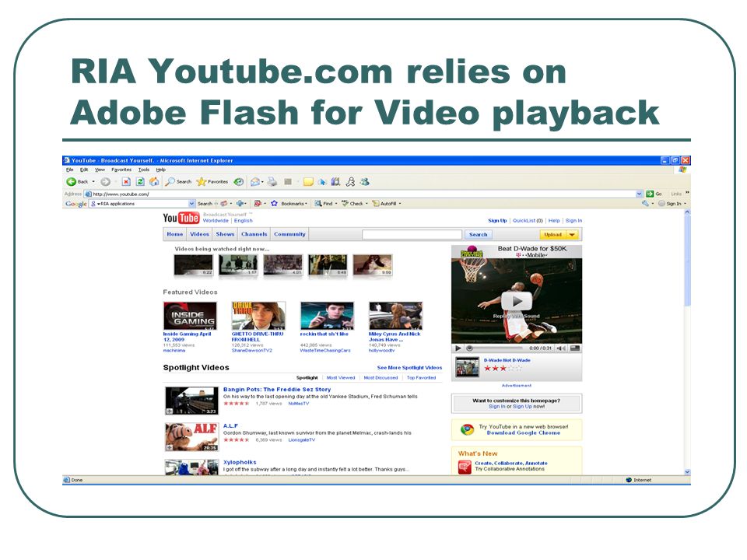Viewport: 747px width, 560px height.
Task: Switch to the YouTube Videos tab
Action: tap(199, 234)
